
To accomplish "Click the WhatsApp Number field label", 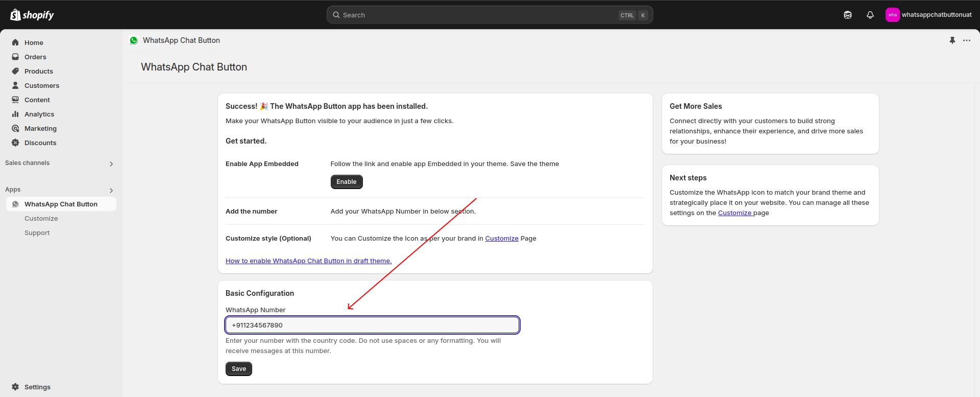I will pos(255,310).
